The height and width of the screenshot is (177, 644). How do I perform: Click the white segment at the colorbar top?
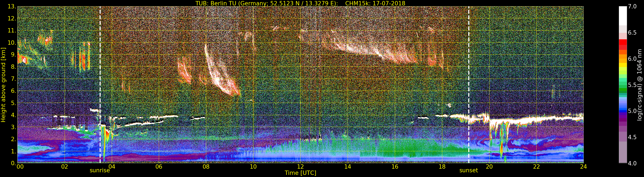(623, 15)
